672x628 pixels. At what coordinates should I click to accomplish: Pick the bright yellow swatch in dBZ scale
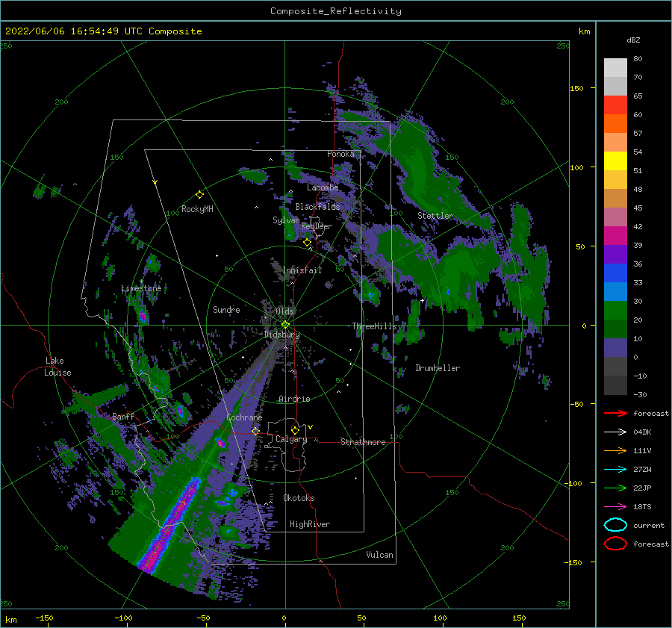[615, 161]
